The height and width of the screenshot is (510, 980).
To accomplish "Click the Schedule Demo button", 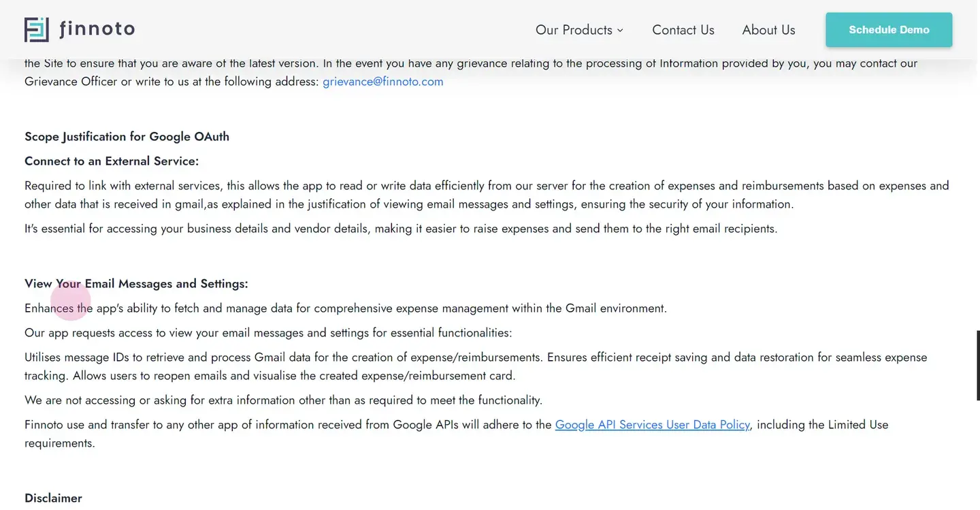I will (889, 30).
